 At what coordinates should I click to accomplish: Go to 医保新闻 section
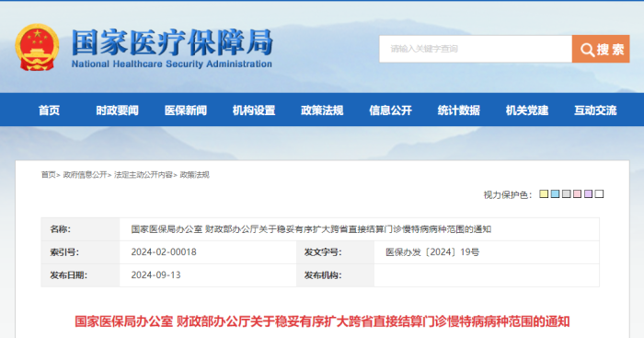click(186, 111)
